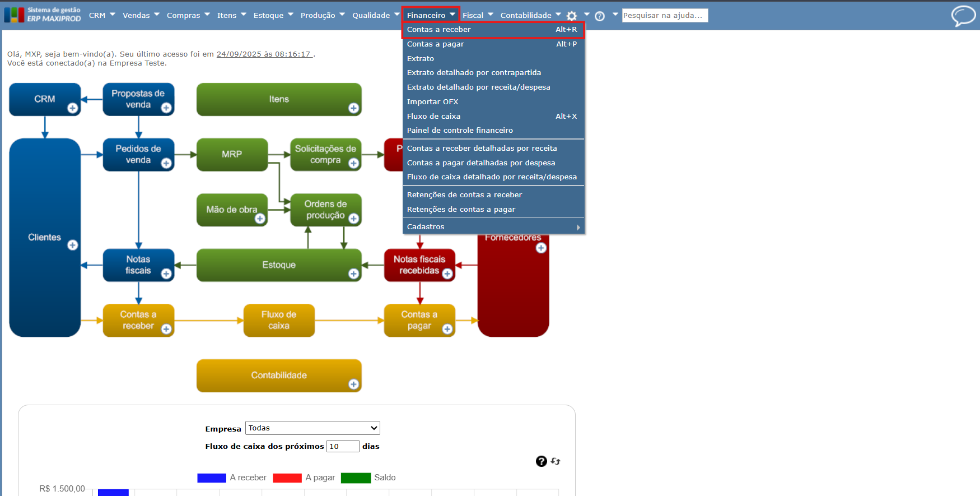
Task: Open the chat speech bubble icon
Action: [x=963, y=16]
